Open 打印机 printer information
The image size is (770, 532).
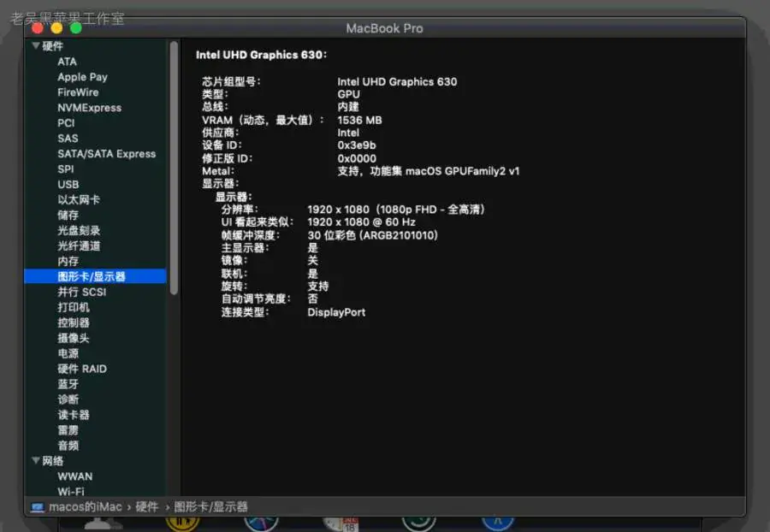pyautogui.click(x=74, y=307)
